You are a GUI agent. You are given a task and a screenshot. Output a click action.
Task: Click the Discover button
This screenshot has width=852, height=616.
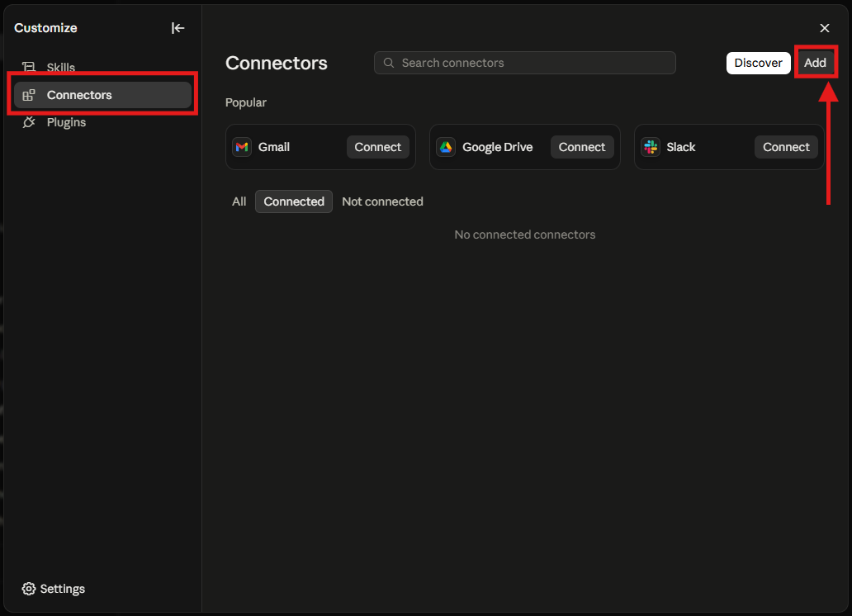[x=758, y=63]
